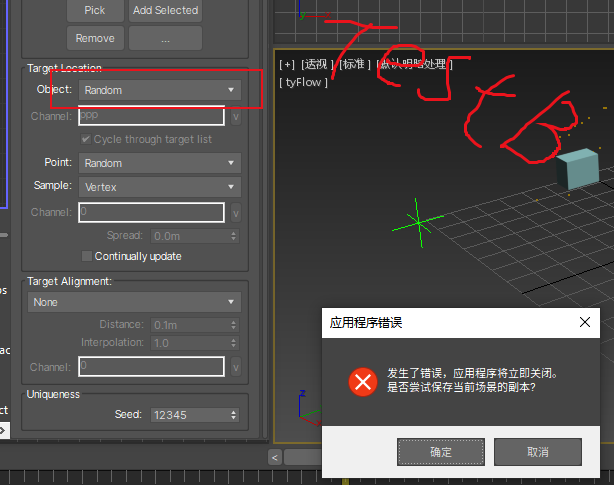Click the Remove button
Viewport: 614px width, 485px height.
click(x=94, y=38)
